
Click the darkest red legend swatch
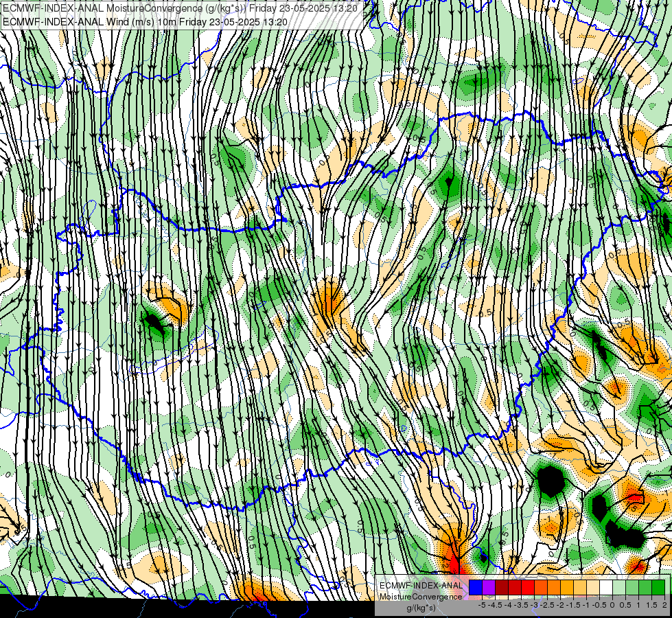tap(502, 588)
